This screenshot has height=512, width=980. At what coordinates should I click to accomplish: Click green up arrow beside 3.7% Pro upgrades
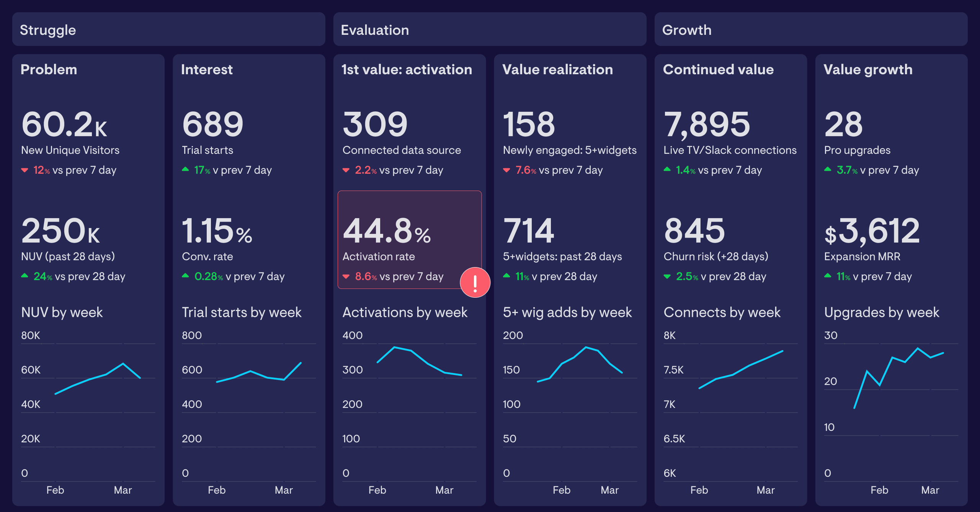pos(828,169)
